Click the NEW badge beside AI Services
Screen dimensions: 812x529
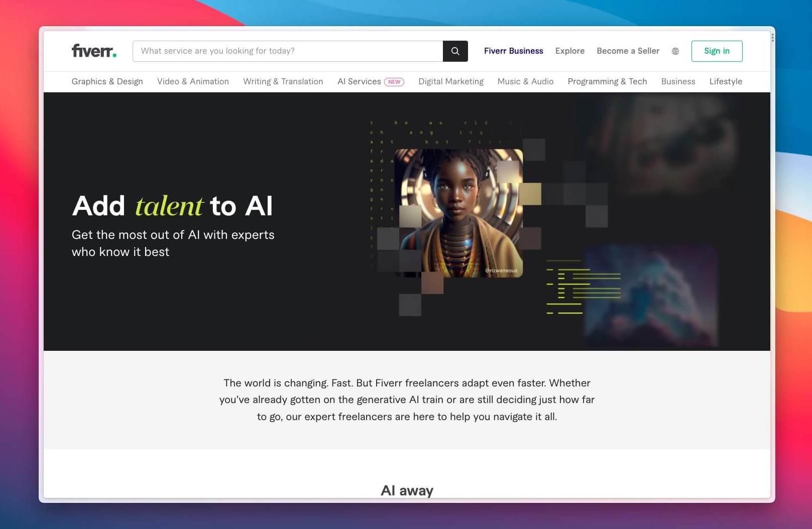point(394,82)
